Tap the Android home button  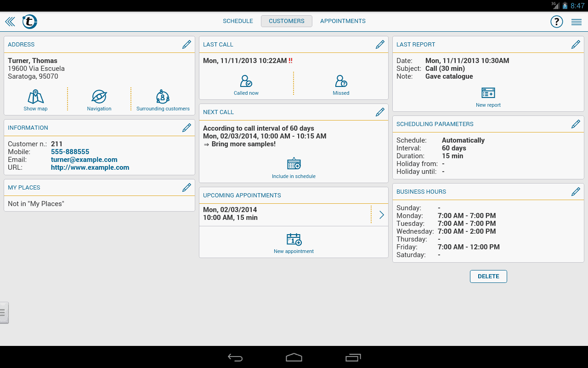coord(294,357)
